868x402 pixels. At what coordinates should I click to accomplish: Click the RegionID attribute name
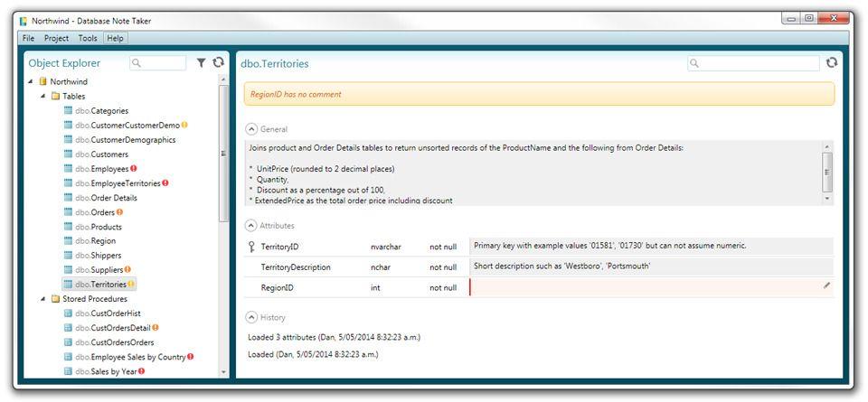point(277,287)
